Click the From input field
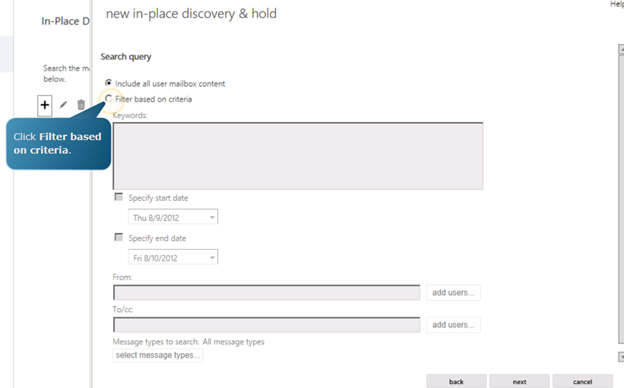Screen dimensions: 624x388 [x=267, y=292]
